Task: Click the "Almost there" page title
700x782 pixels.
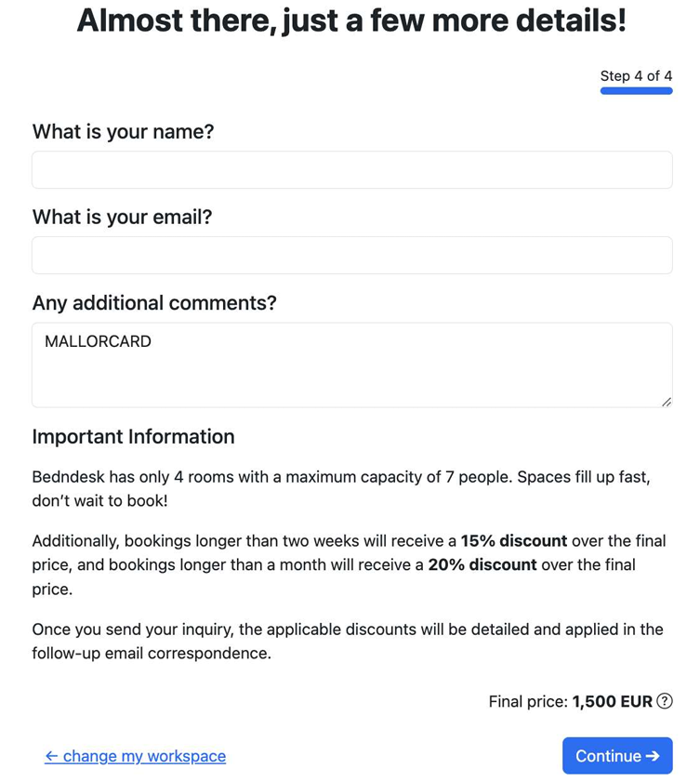Action: tap(351, 20)
